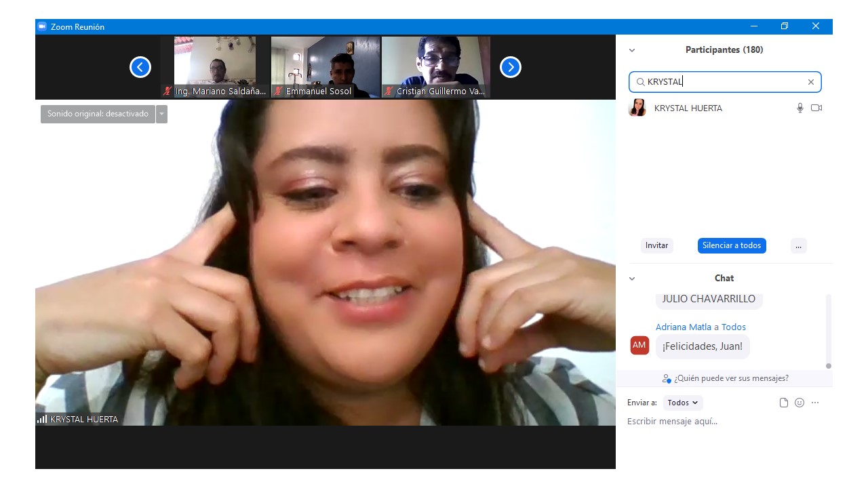The height and width of the screenshot is (488, 868).
Task: Click the Chat header text
Action: (724, 279)
